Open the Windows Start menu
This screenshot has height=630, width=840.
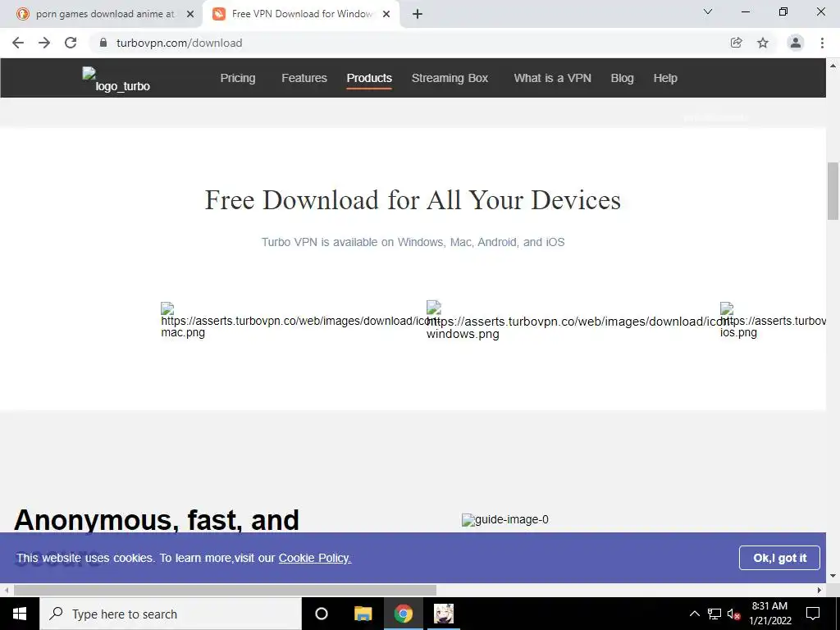[x=20, y=614]
